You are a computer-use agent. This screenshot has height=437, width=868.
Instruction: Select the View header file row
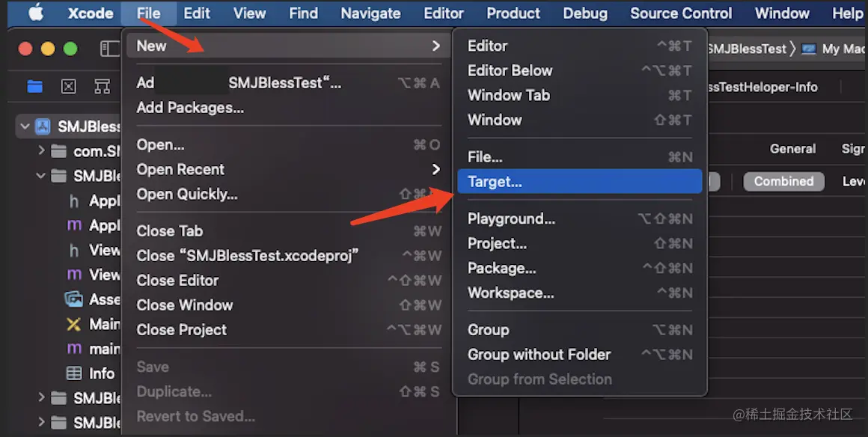[x=94, y=250]
